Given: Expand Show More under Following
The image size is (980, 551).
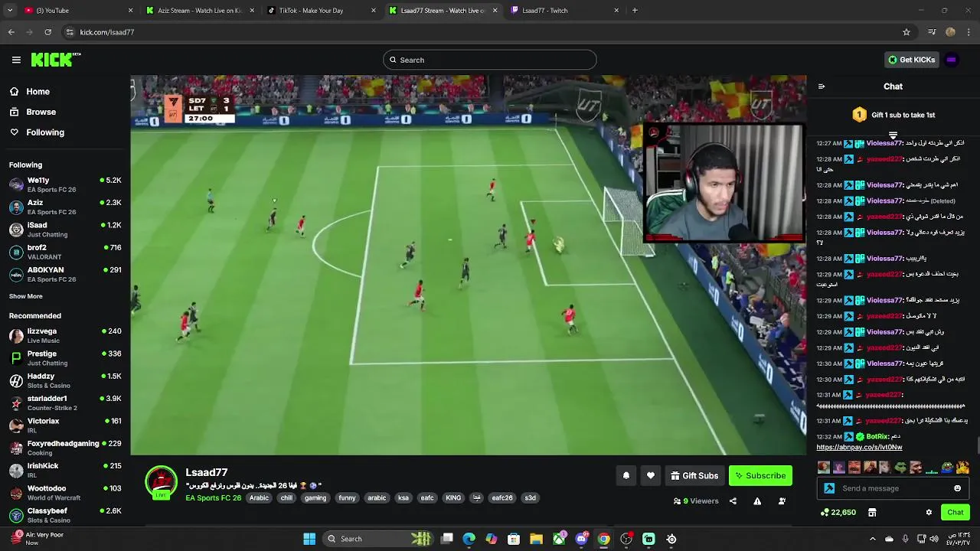Looking at the screenshot, I should pyautogui.click(x=26, y=296).
